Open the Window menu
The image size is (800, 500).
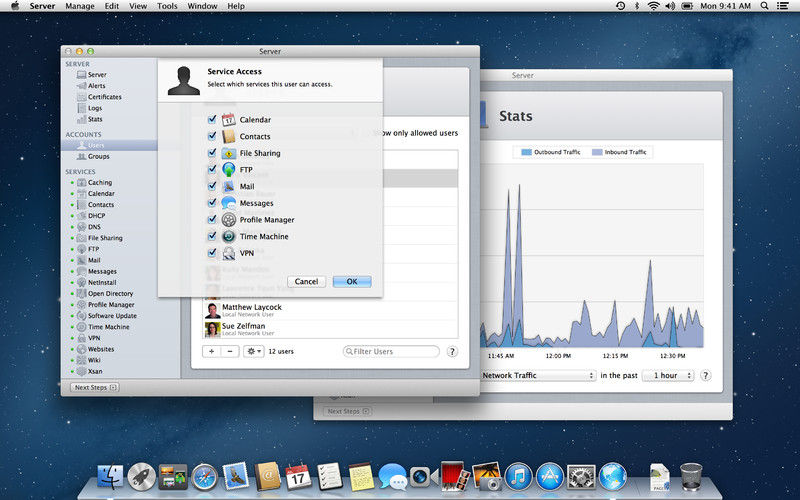[203, 6]
